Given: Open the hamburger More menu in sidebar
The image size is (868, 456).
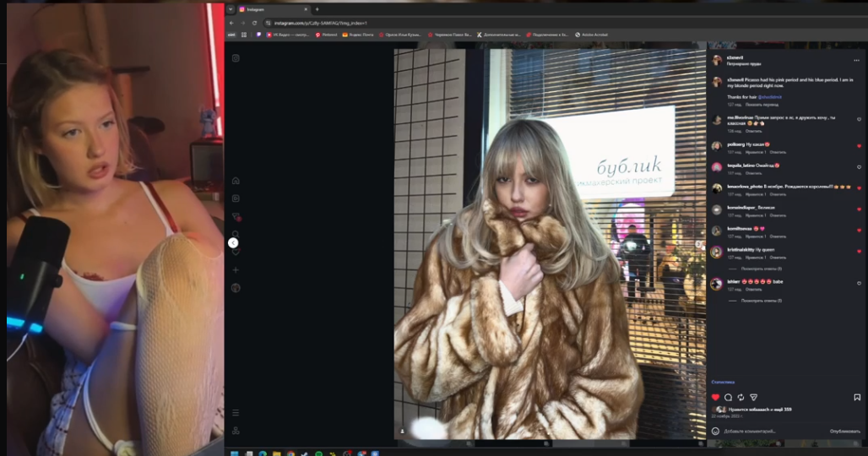Looking at the screenshot, I should tap(236, 413).
